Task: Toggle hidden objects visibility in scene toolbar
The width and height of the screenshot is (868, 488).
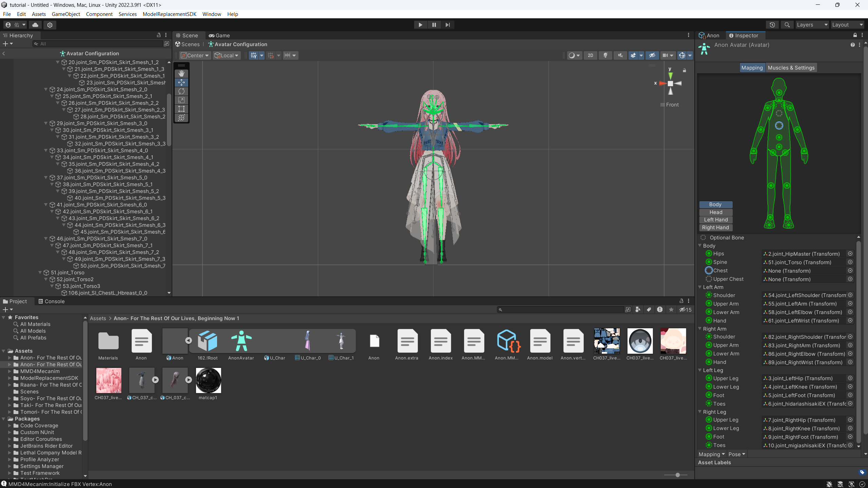Action: 652,55
